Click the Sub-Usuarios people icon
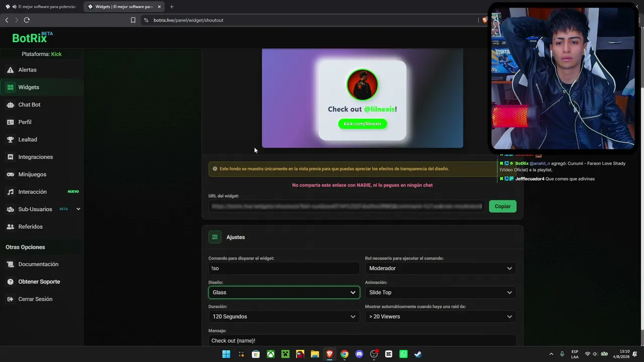 (x=10, y=209)
